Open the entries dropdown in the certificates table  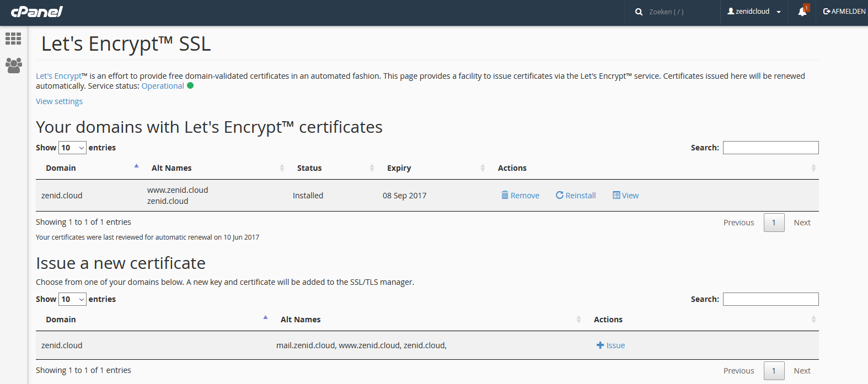coord(72,148)
